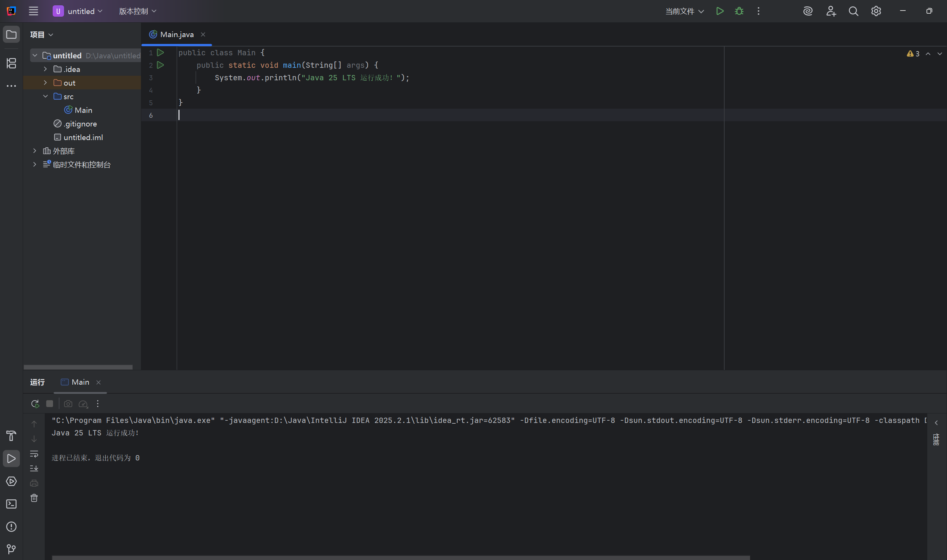Click the Stop process square icon
This screenshot has height=560, width=947.
(x=50, y=404)
